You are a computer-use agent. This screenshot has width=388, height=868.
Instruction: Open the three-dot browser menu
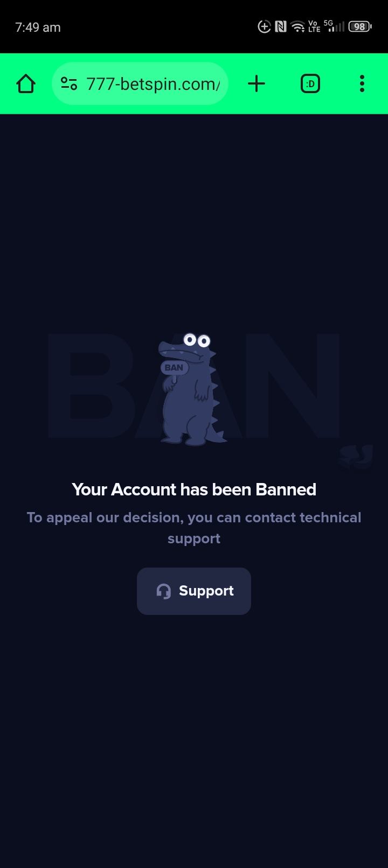(362, 83)
